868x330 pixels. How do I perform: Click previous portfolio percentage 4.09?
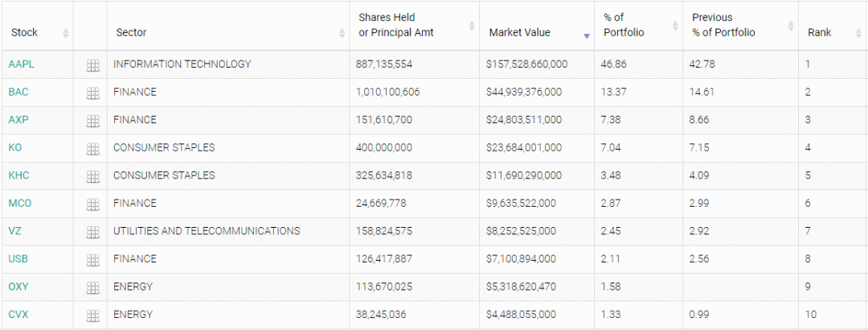(x=699, y=175)
